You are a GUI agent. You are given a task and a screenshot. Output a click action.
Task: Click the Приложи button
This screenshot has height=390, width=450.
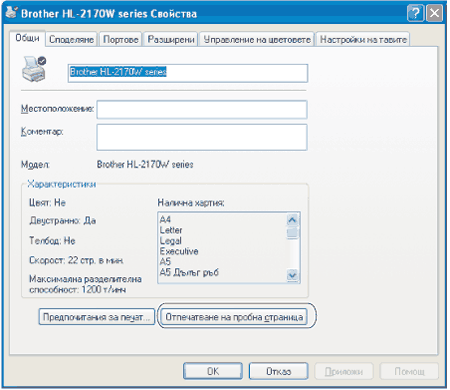point(344,371)
